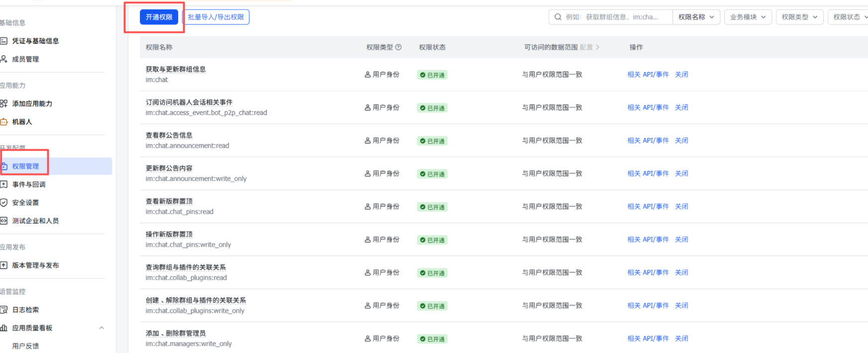
Task: Open the 业务模块 filter dropdown
Action: (748, 17)
